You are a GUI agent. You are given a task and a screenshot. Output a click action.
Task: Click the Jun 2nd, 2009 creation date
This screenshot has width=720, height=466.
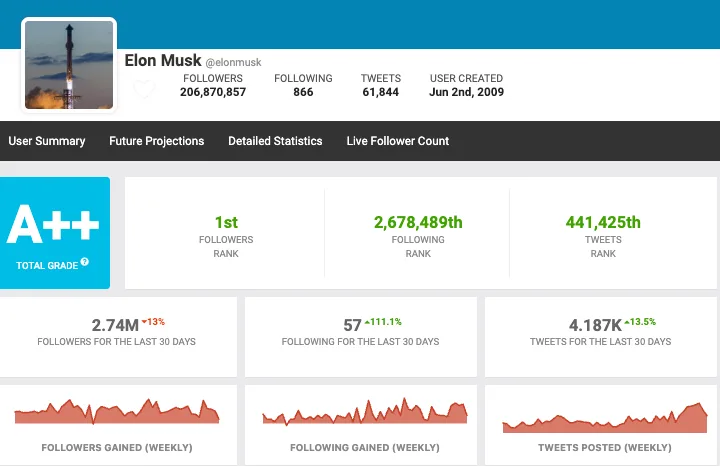coord(467,92)
